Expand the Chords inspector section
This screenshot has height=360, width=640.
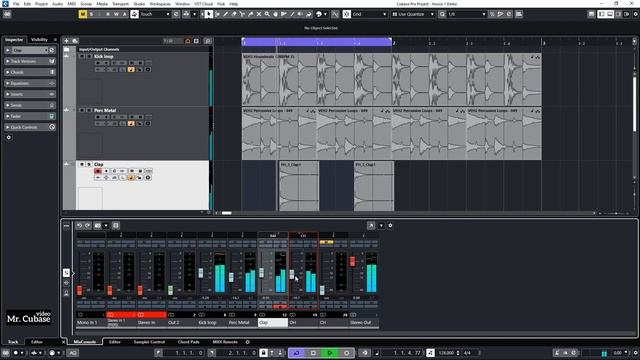pos(30,72)
